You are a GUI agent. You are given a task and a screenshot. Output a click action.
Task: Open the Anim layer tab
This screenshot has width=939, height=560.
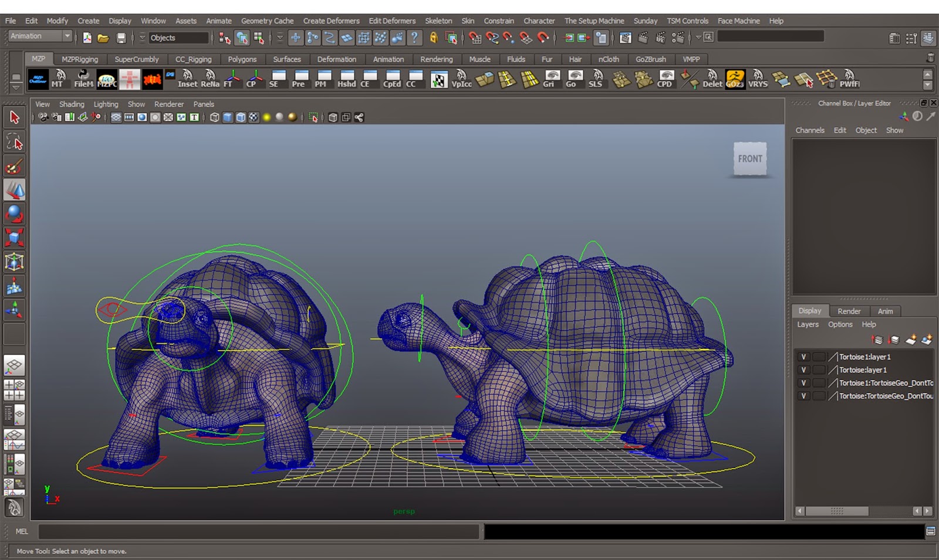coord(885,311)
